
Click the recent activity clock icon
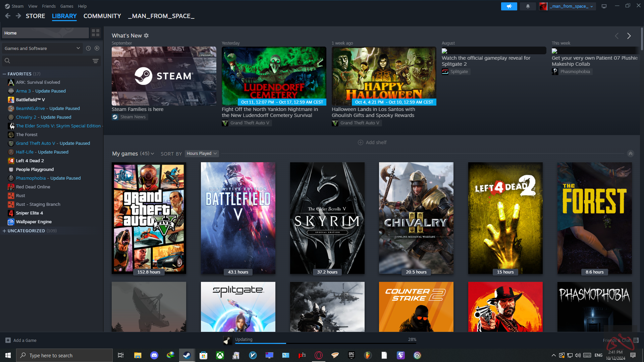point(88,48)
